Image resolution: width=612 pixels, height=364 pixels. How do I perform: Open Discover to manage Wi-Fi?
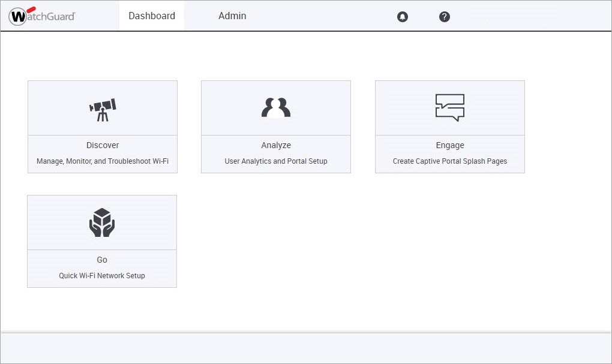[102, 126]
